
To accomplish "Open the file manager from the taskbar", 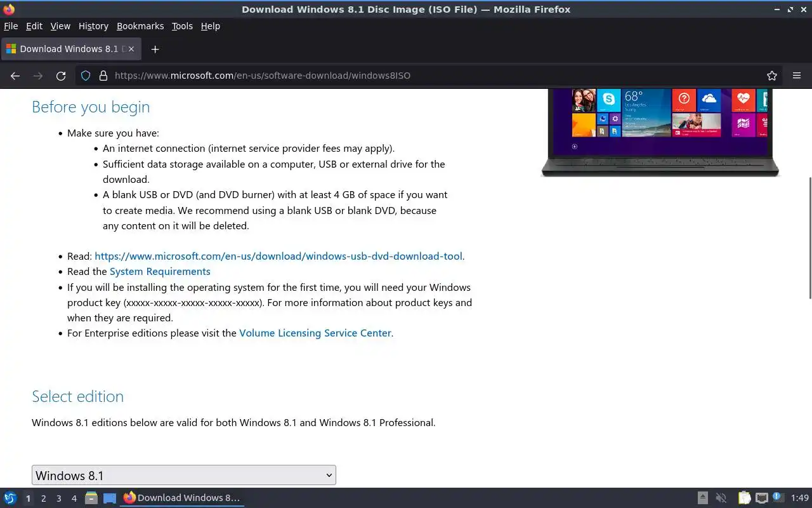I will click(91, 498).
